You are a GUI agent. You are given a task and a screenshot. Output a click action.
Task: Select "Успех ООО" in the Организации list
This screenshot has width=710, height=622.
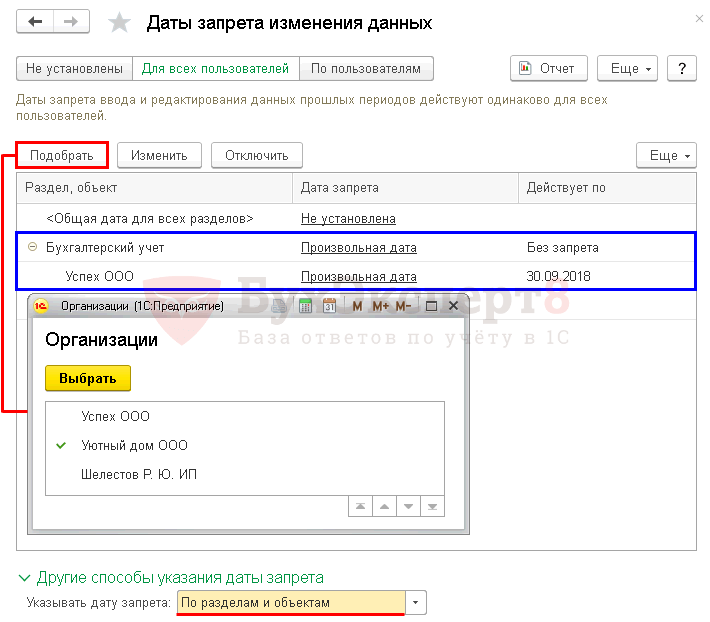point(245,416)
